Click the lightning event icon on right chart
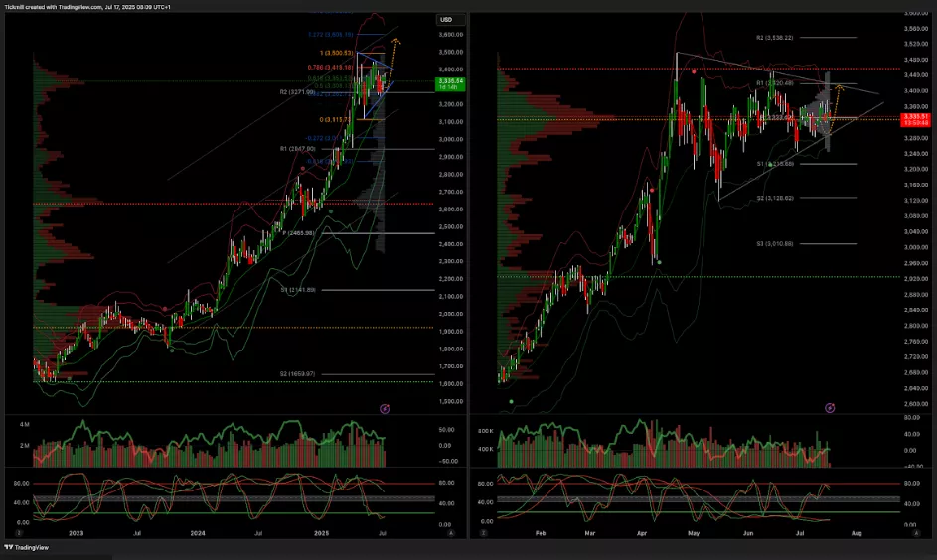This screenshot has height=560, width=937. pyautogui.click(x=830, y=407)
